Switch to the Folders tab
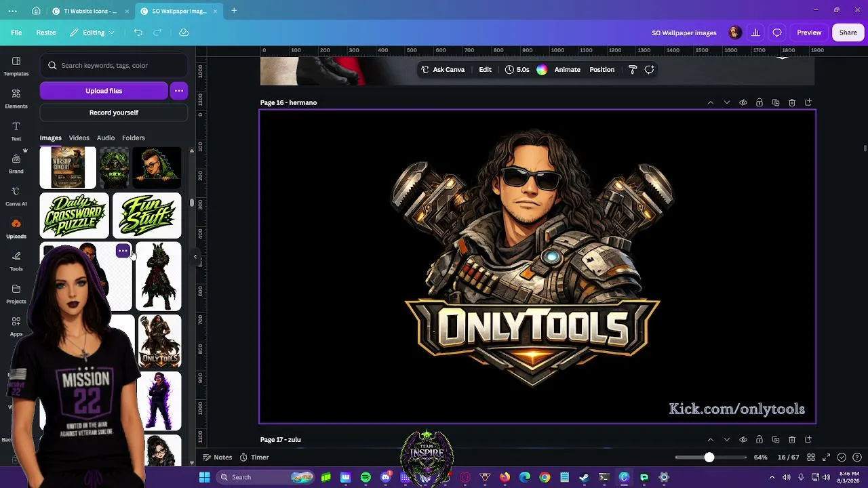 [134, 138]
